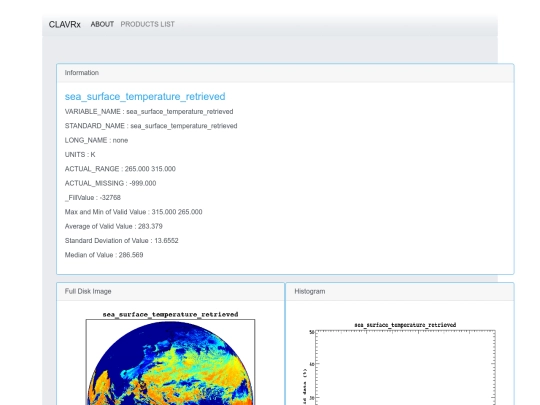This screenshot has height=405, width=540.
Task: Click Median of Value 286.569
Action: 104,255
